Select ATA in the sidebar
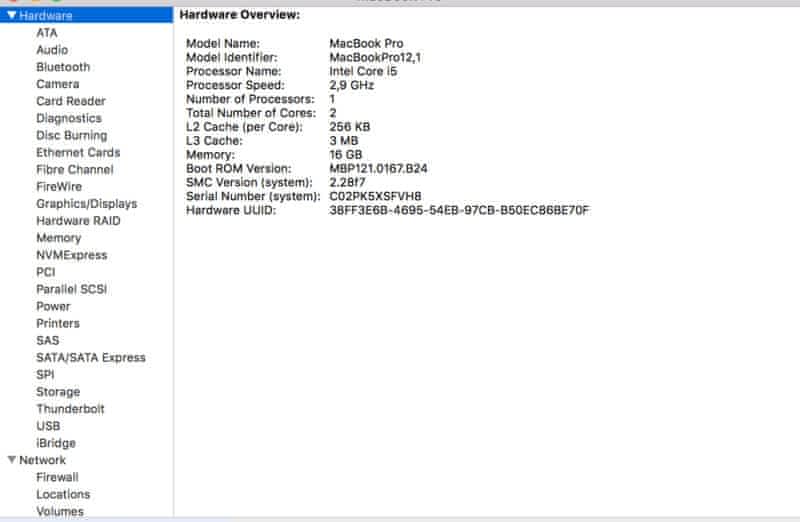Viewport: 800px width, 522px height. pos(46,33)
